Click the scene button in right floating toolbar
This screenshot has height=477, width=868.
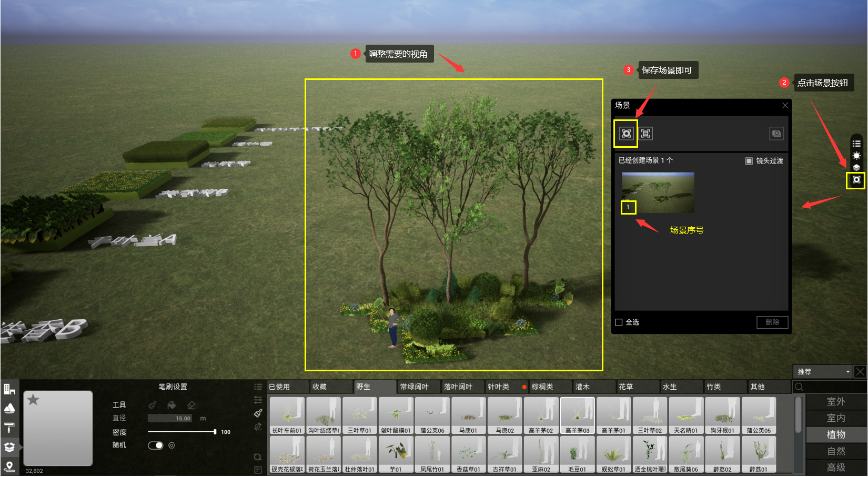[x=856, y=180]
